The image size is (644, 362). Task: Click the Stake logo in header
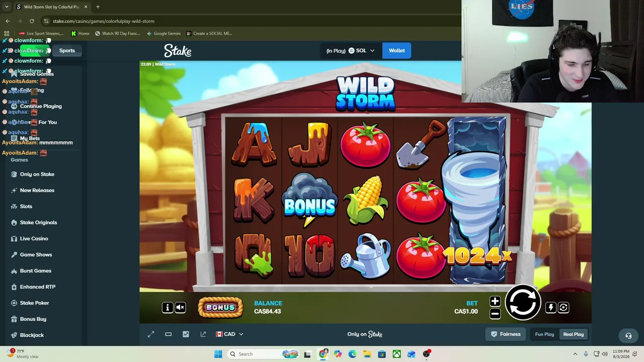(178, 51)
